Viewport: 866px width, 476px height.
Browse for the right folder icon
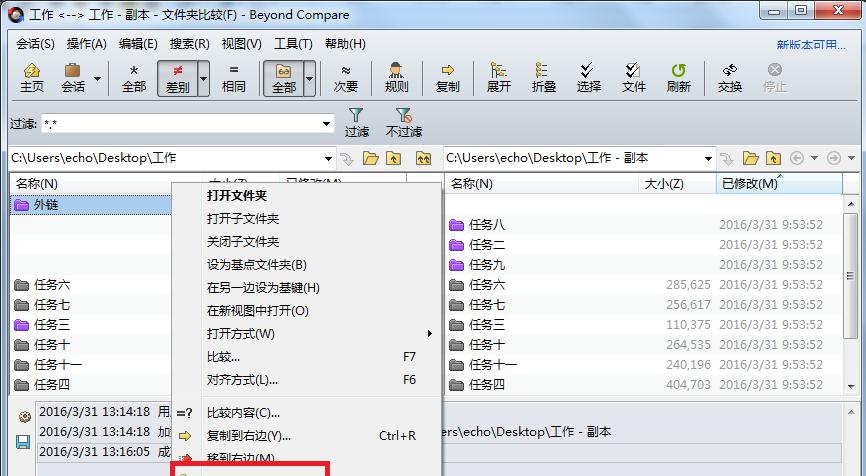(751, 159)
